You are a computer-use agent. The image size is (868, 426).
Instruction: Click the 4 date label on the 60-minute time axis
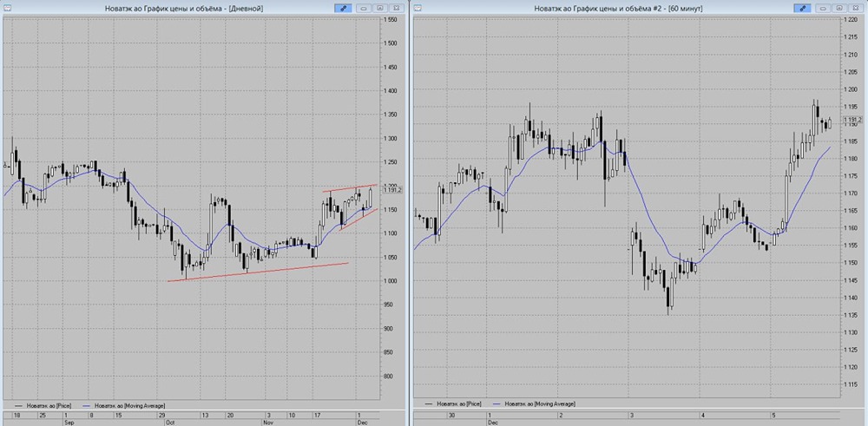tap(702, 415)
